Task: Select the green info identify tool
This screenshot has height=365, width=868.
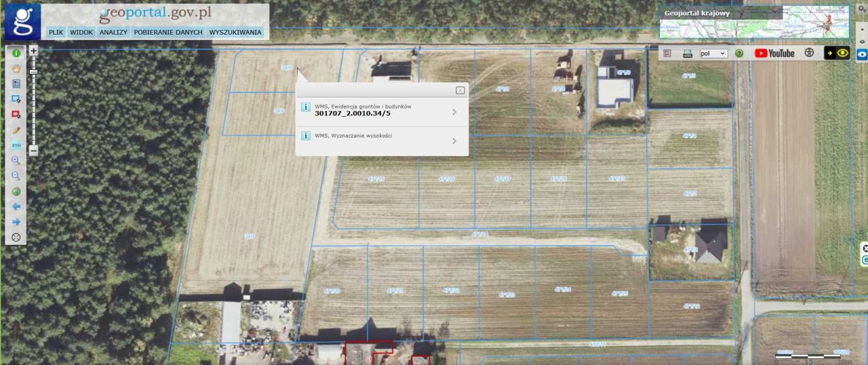Action: click(16, 52)
